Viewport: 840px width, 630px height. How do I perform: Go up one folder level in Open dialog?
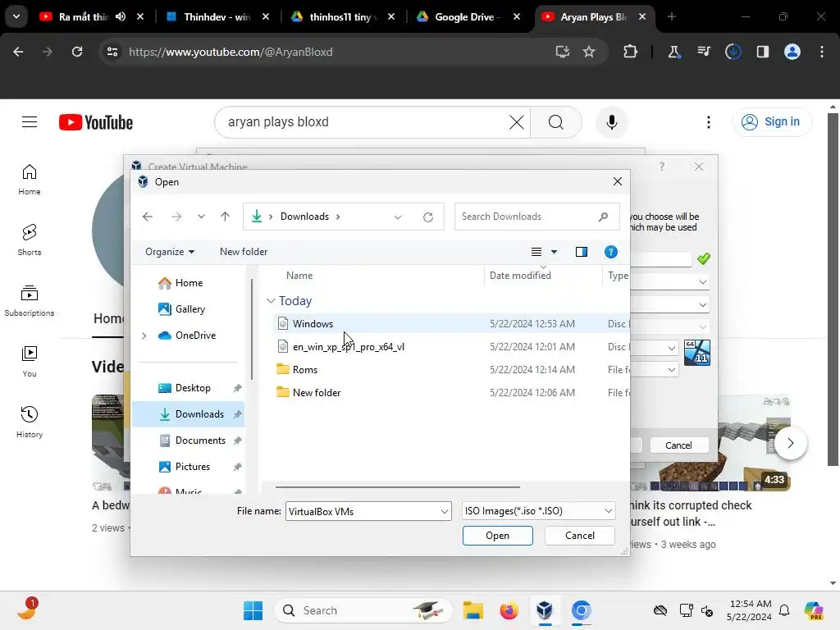pos(225,217)
